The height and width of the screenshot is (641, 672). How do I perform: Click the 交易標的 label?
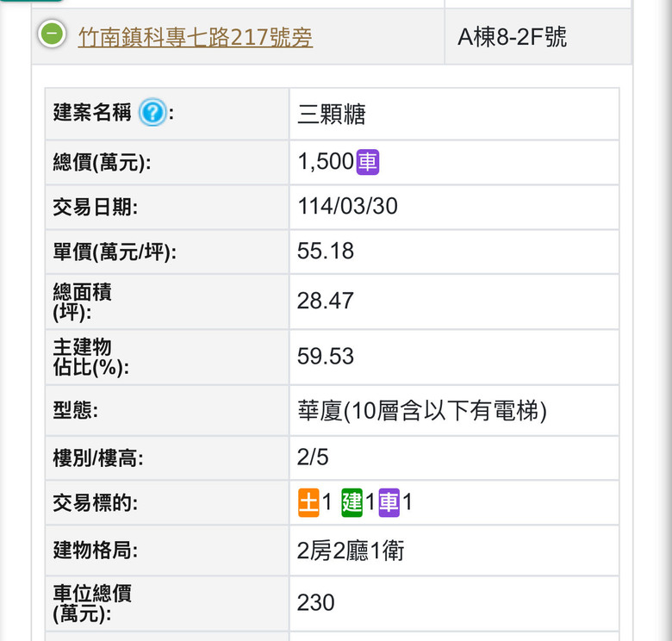[96, 502]
